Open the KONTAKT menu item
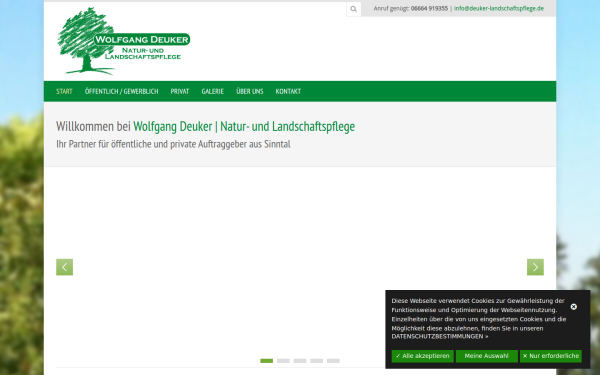Screen dimensions: 600x375 pyautogui.click(x=288, y=91)
